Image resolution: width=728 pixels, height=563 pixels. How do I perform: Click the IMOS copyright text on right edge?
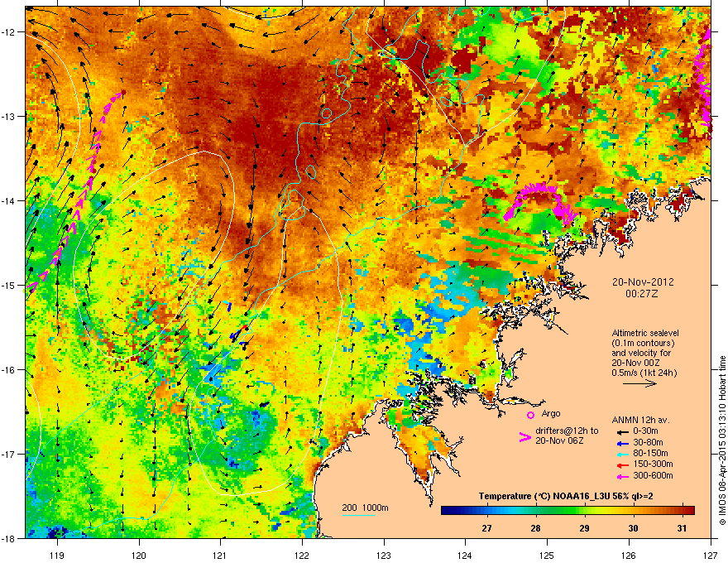tap(722, 440)
